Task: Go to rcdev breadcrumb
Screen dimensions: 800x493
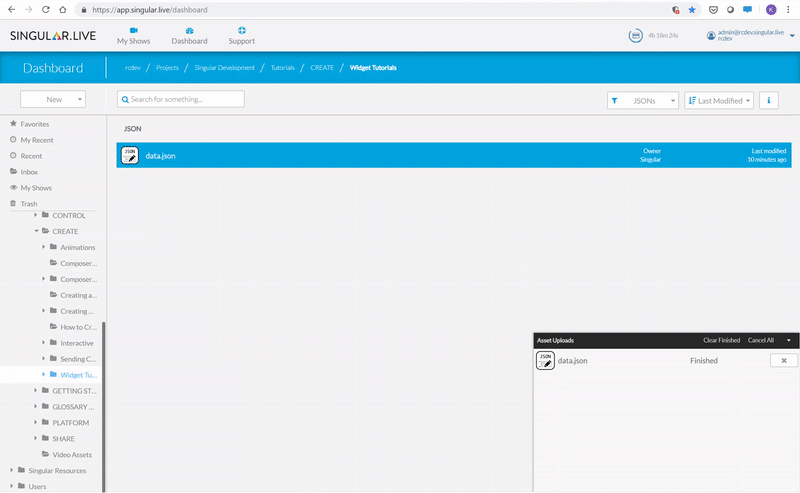Action: click(133, 67)
